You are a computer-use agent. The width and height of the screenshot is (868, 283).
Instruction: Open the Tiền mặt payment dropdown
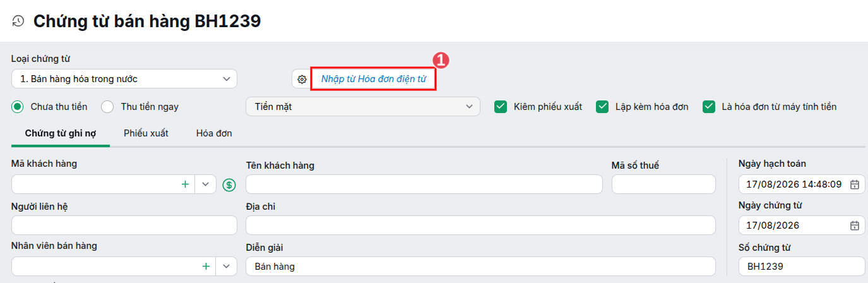[363, 107]
